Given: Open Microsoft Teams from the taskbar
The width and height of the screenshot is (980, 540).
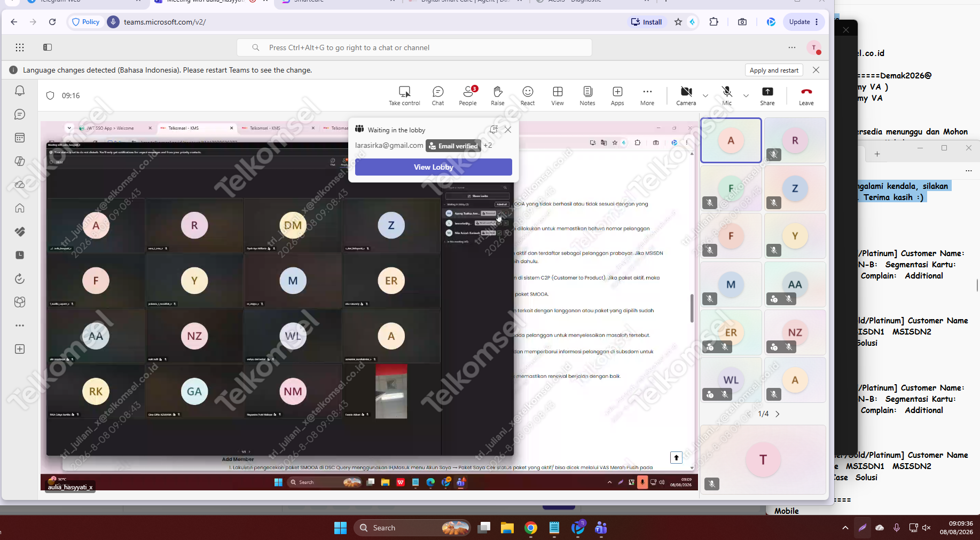Looking at the screenshot, I should [601, 528].
